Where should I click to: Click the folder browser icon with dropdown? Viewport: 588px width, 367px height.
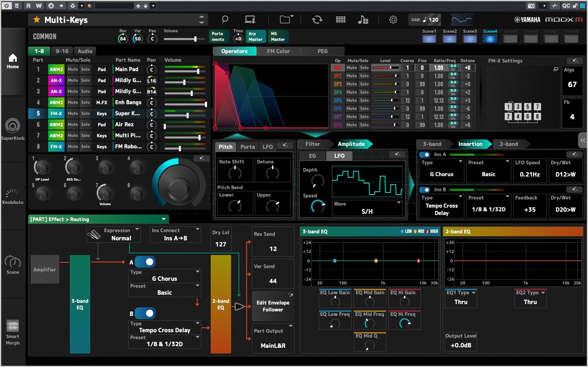point(285,19)
